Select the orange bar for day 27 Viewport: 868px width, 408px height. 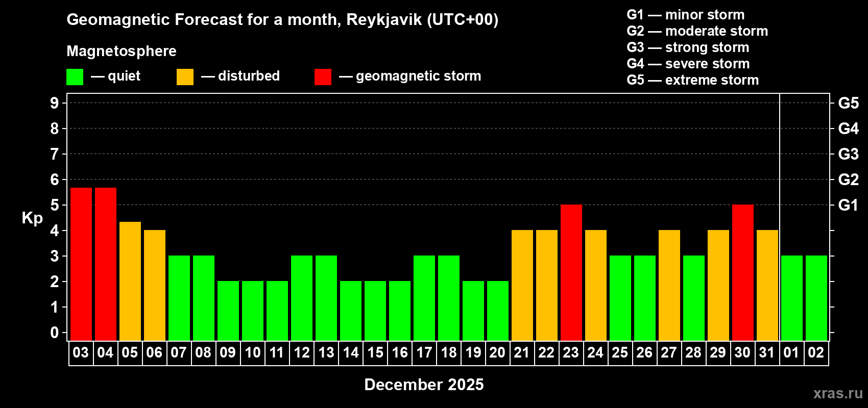pyautogui.click(x=669, y=285)
